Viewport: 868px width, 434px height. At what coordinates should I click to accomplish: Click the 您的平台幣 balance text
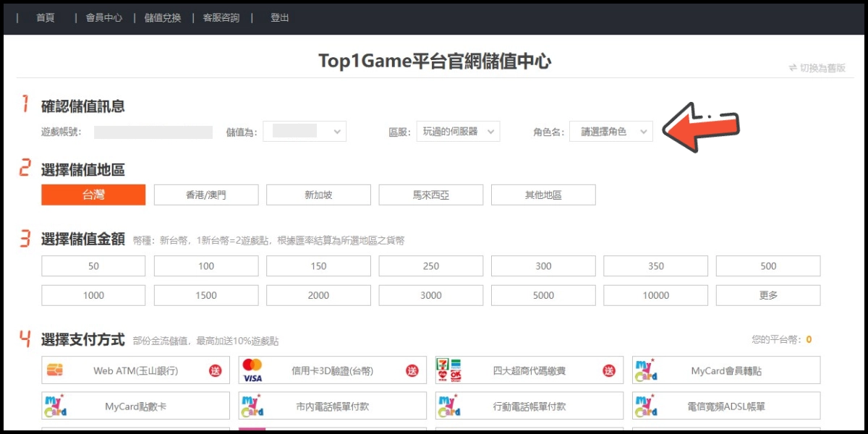point(782,339)
